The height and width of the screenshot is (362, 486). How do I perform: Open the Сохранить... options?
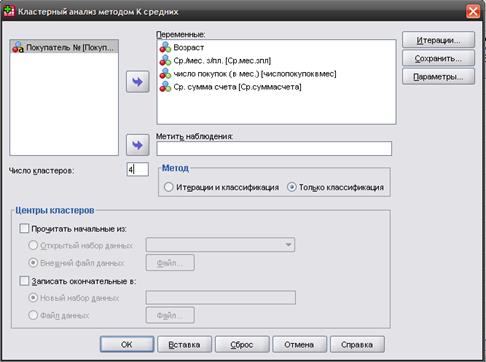[x=438, y=58]
